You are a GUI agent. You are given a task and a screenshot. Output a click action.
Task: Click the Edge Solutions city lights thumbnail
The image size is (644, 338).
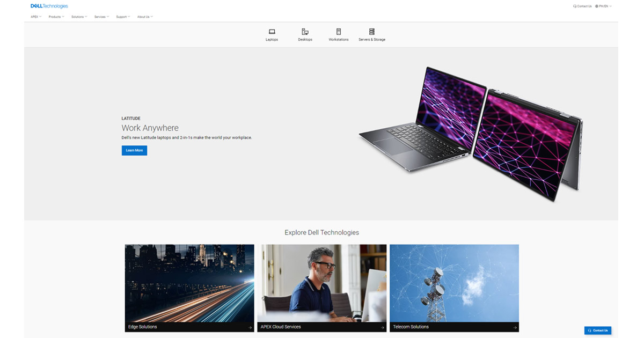tap(189, 283)
